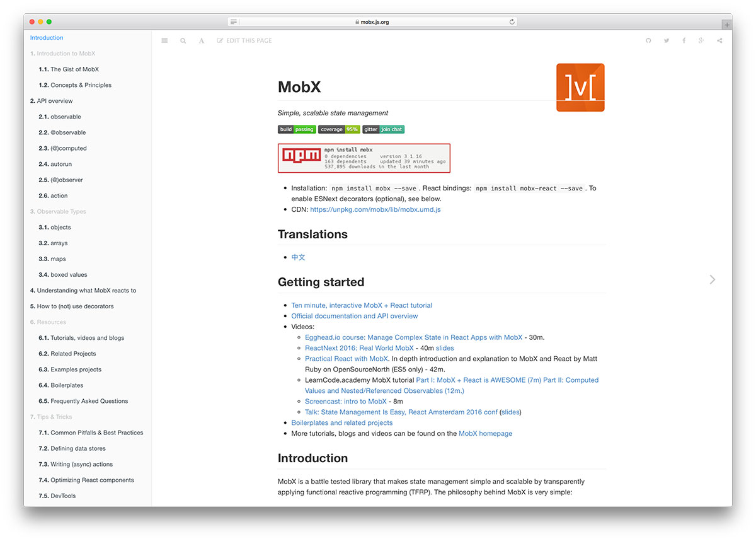This screenshot has width=756, height=541.
Task: Open boxed values chapter
Action: (63, 274)
